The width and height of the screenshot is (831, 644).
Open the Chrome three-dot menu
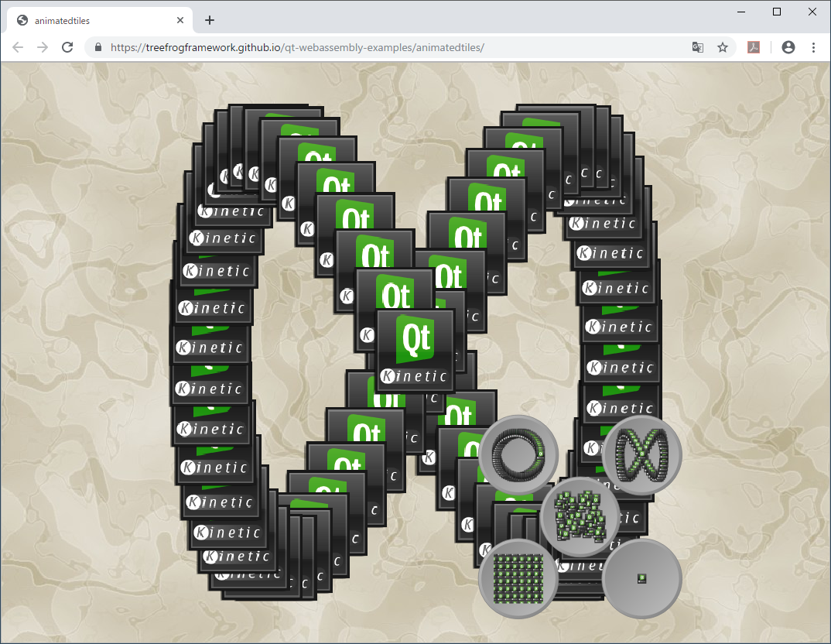(x=813, y=47)
